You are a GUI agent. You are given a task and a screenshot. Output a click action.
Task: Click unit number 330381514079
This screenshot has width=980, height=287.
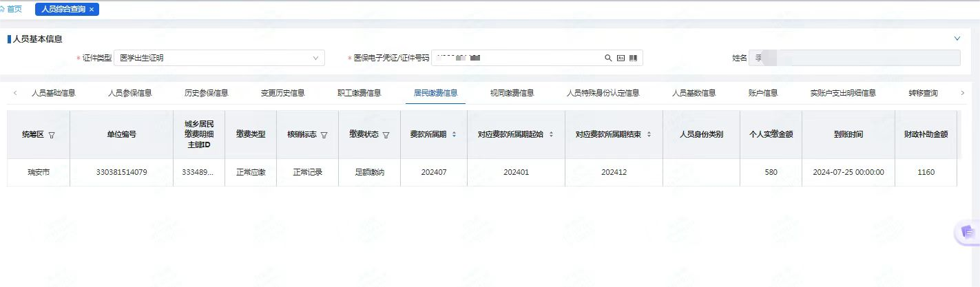(121, 172)
